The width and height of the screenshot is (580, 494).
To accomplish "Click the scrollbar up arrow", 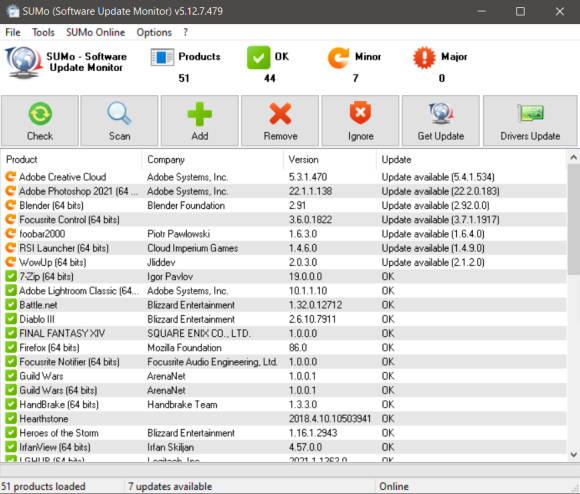I will point(573,158).
